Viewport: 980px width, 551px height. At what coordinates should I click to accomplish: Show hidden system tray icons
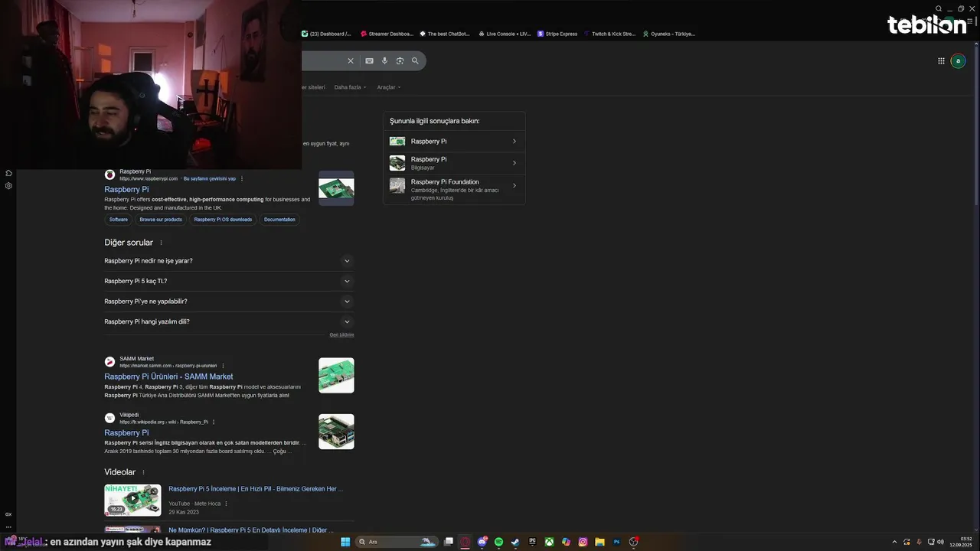click(x=894, y=542)
